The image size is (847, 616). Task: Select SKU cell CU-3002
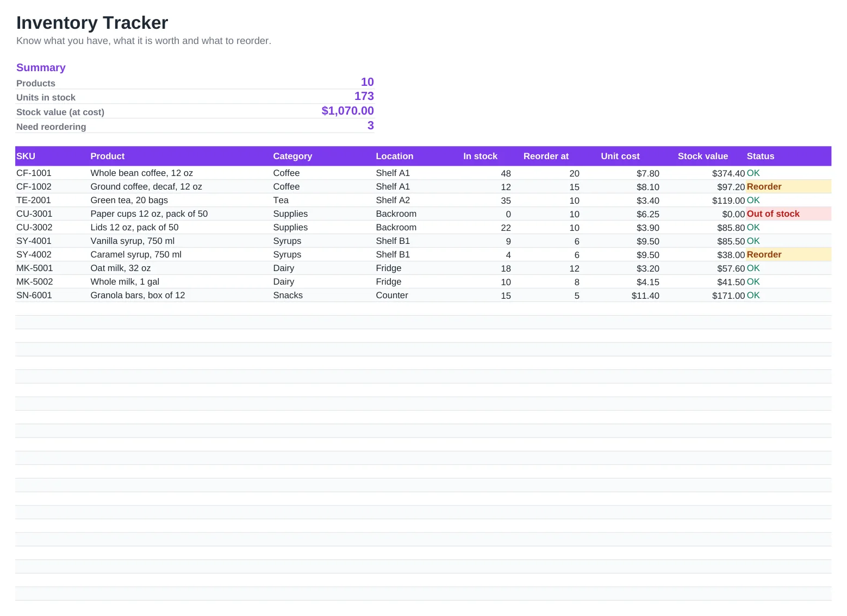click(34, 227)
